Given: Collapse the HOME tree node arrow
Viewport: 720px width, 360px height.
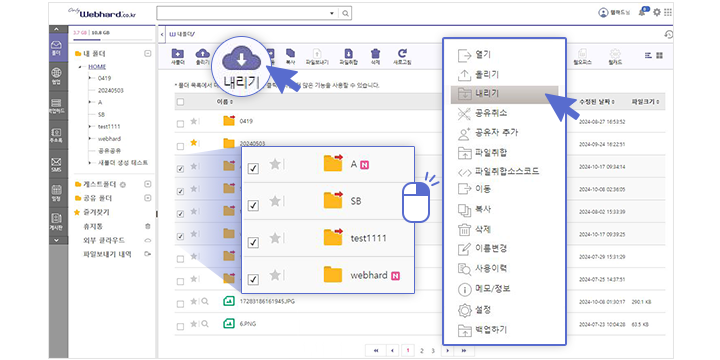Looking at the screenshot, I should tap(80, 67).
